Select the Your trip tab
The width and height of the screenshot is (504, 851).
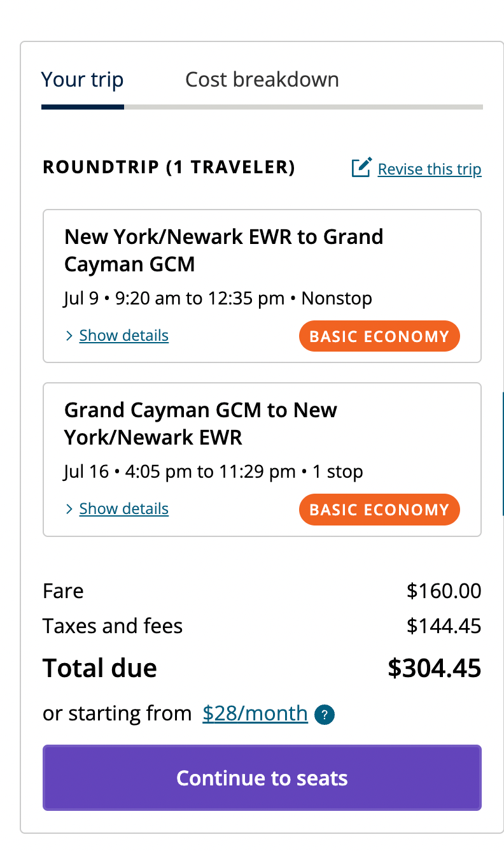click(x=82, y=80)
